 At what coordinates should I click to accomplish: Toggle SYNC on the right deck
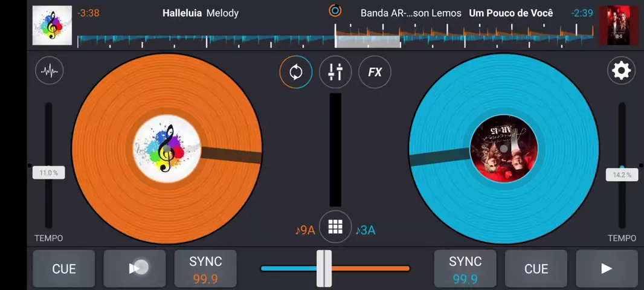(465, 269)
